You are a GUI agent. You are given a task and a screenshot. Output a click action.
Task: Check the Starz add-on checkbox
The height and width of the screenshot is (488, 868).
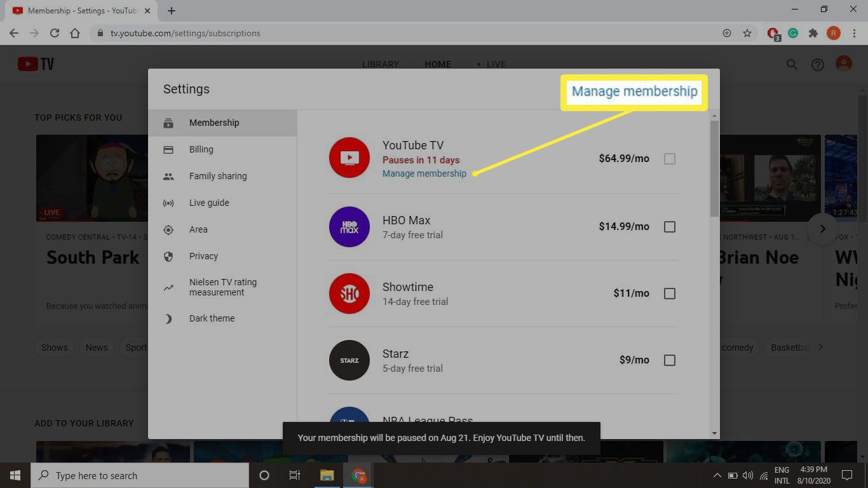click(669, 360)
